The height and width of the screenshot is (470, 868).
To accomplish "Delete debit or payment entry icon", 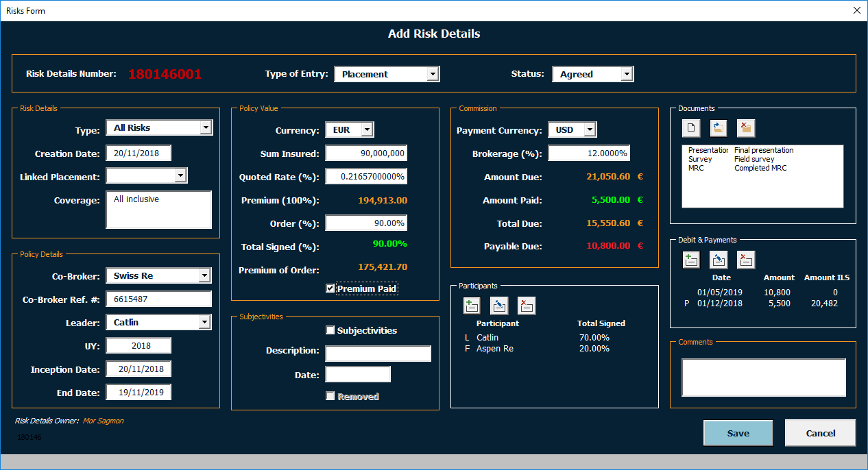I will pos(746,260).
